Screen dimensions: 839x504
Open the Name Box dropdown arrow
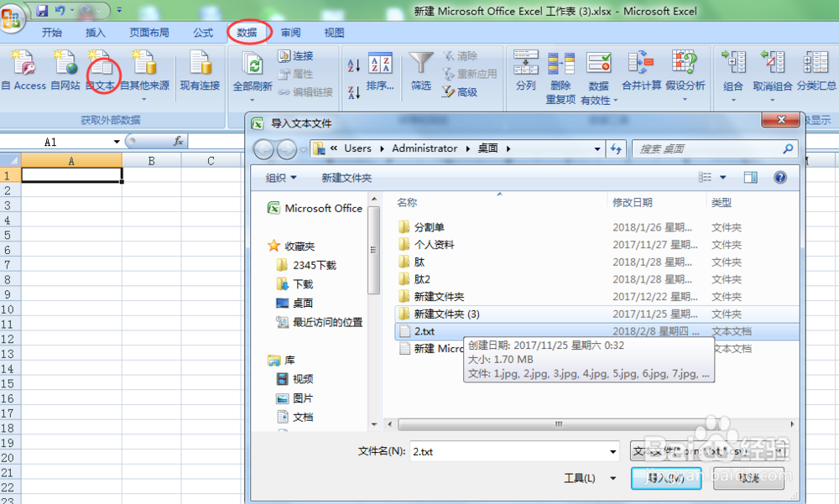(x=117, y=142)
